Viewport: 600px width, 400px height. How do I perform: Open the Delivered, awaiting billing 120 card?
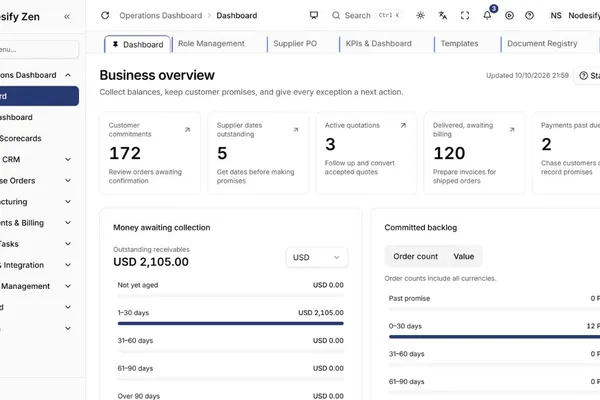coord(474,153)
